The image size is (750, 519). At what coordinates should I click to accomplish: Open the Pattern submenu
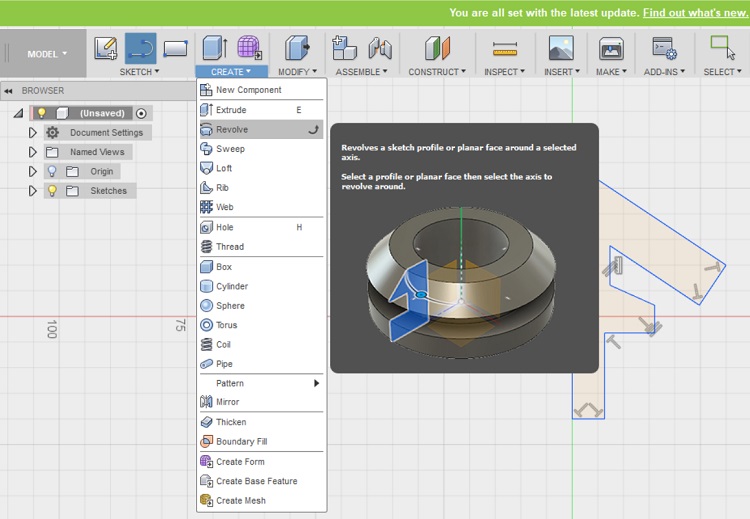click(262, 383)
